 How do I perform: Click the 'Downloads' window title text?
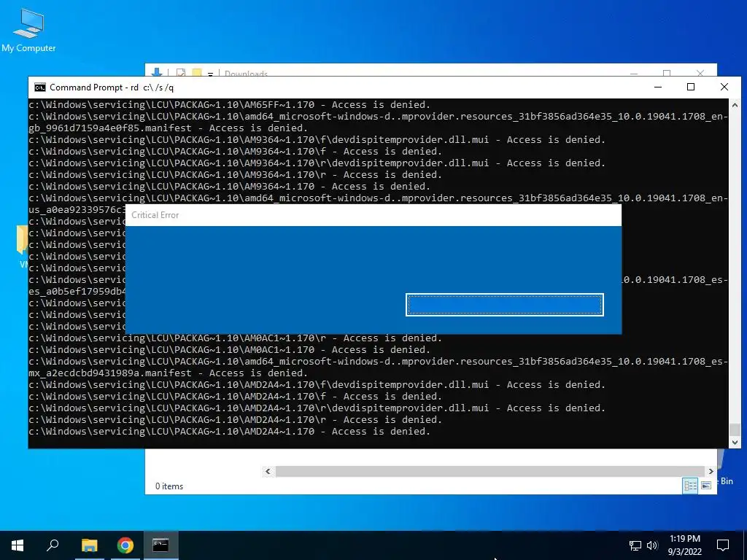246,74
